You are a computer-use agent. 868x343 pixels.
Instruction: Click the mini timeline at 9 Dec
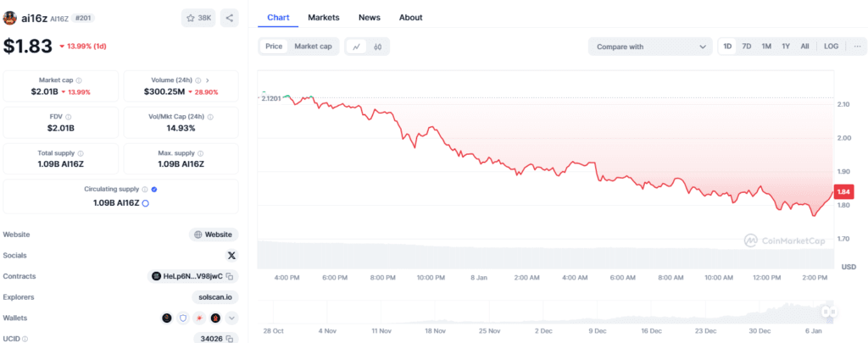point(598,331)
